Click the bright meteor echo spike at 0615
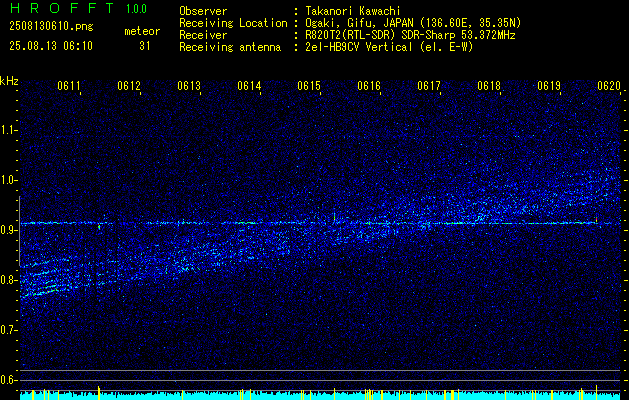629x400 pixels. [x=334, y=216]
